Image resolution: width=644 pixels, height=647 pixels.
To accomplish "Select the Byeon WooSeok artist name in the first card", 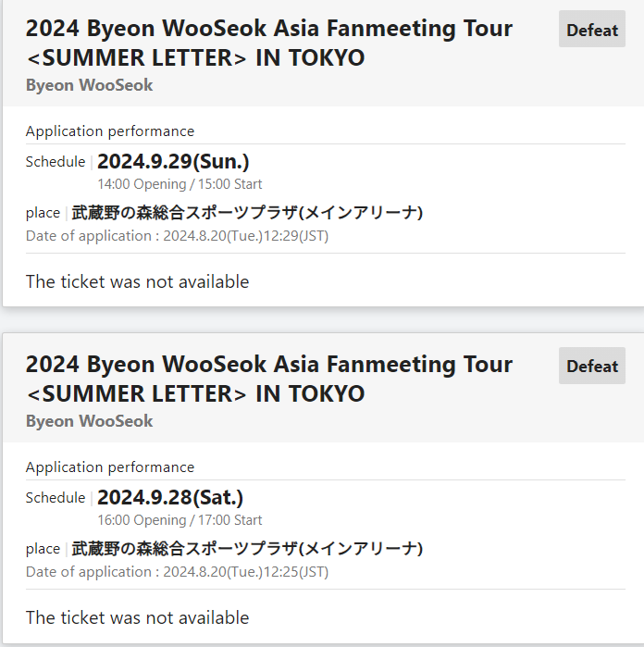I will pyautogui.click(x=89, y=85).
